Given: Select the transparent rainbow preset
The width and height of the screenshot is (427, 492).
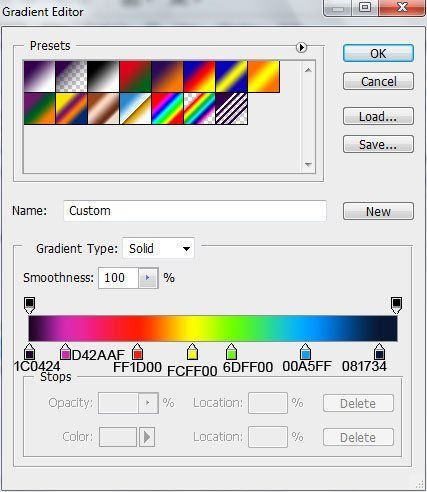Looking at the screenshot, I should [x=199, y=109].
